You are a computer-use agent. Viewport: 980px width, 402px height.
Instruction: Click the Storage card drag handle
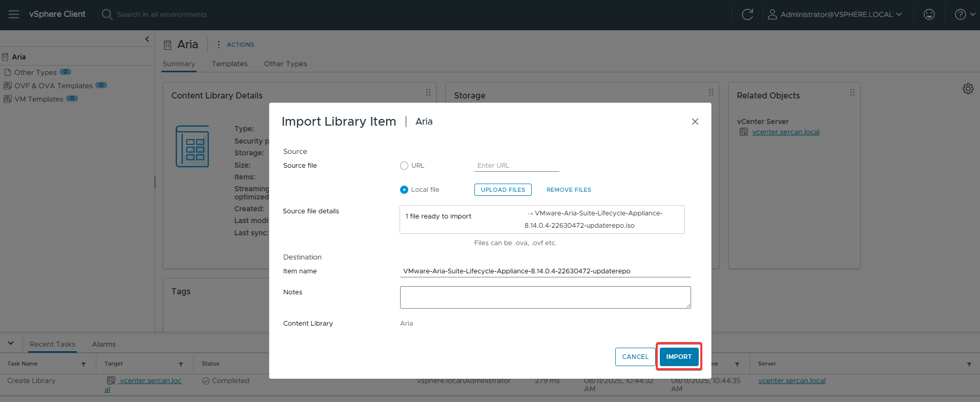click(711, 92)
